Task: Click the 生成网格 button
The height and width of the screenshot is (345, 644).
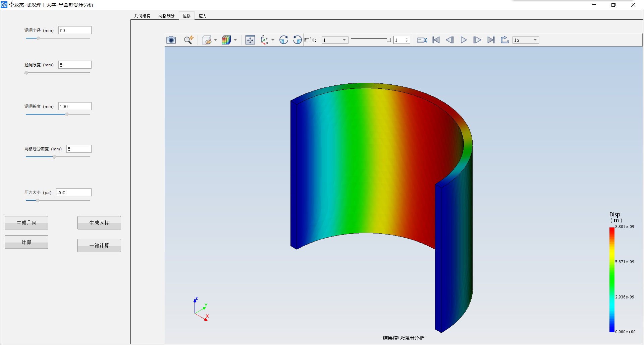Action: pos(99,223)
